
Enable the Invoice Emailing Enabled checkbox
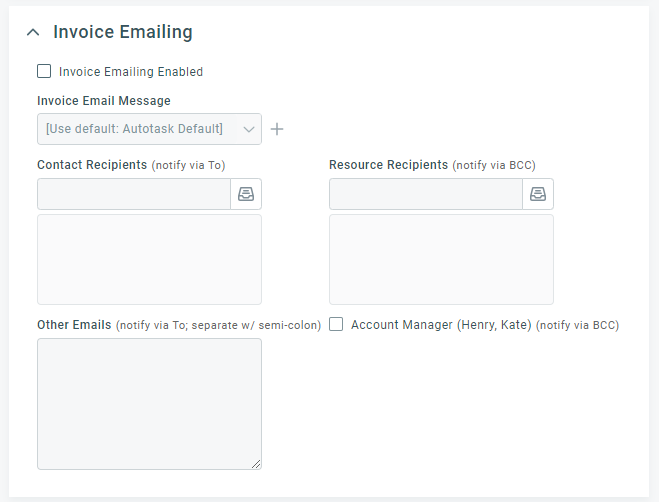[44, 71]
